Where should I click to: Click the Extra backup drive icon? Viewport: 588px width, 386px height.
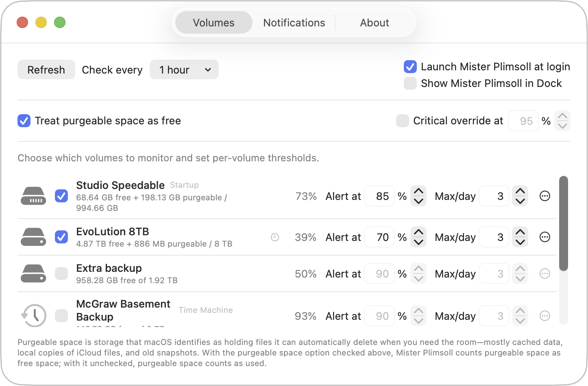[x=33, y=273]
